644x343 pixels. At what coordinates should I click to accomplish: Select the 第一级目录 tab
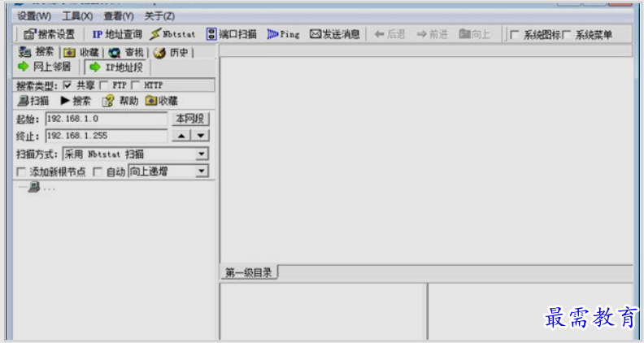pos(249,272)
